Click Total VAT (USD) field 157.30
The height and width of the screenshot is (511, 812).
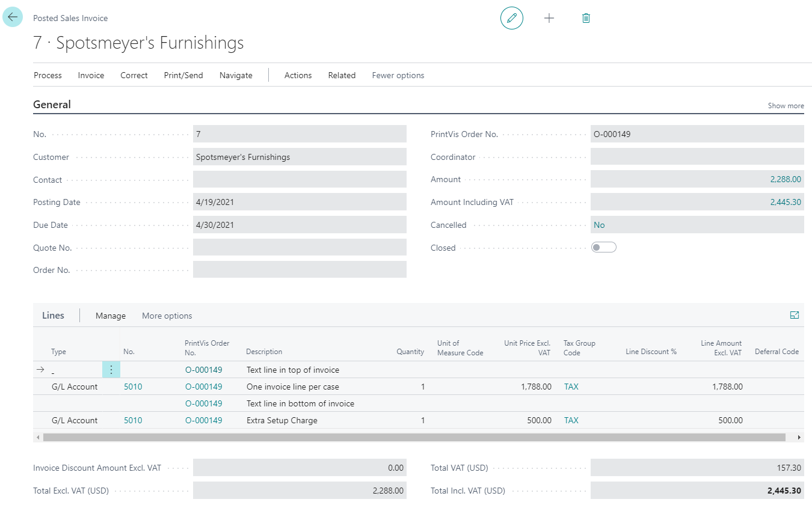[x=697, y=468]
